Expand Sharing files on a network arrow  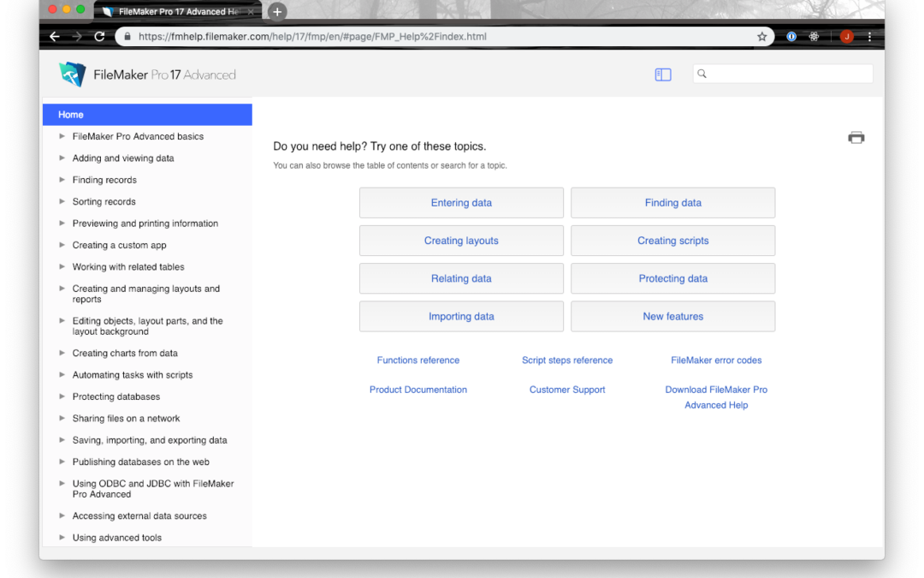pos(62,418)
